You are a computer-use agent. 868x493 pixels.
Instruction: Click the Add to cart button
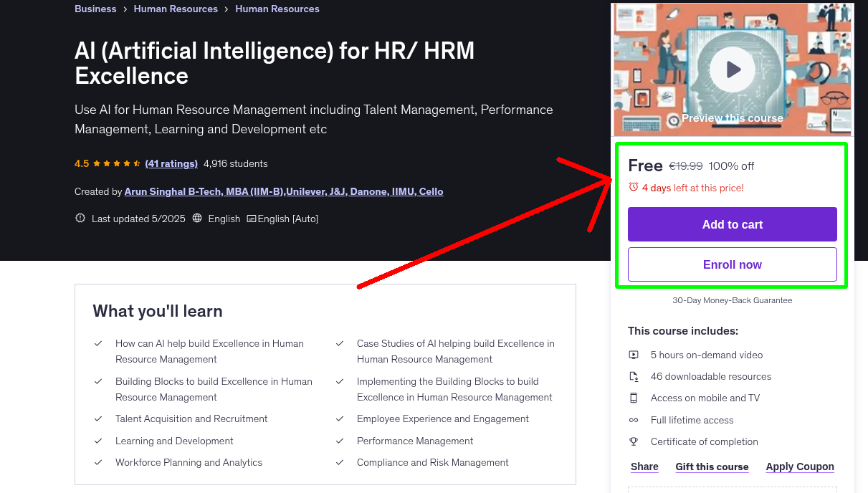point(732,224)
